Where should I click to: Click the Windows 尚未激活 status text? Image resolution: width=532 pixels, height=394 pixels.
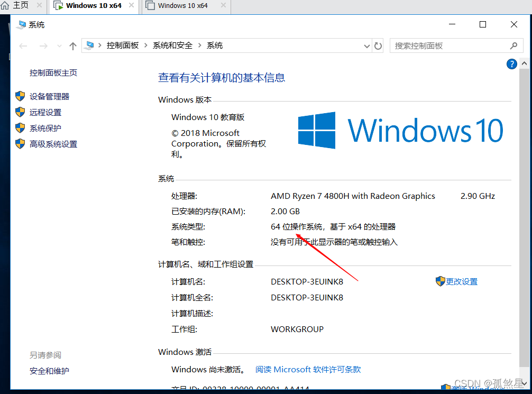(208, 370)
